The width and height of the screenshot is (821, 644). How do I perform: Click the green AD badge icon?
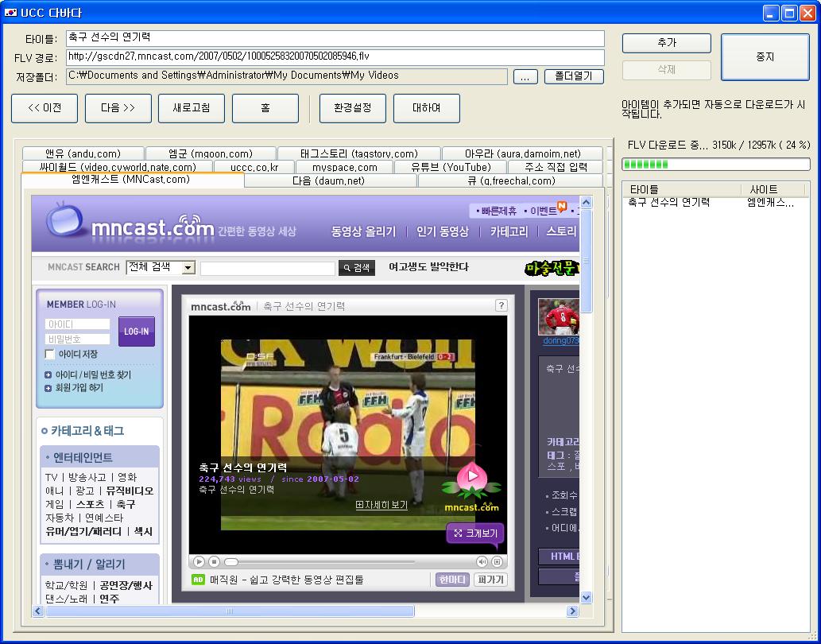[x=198, y=580]
